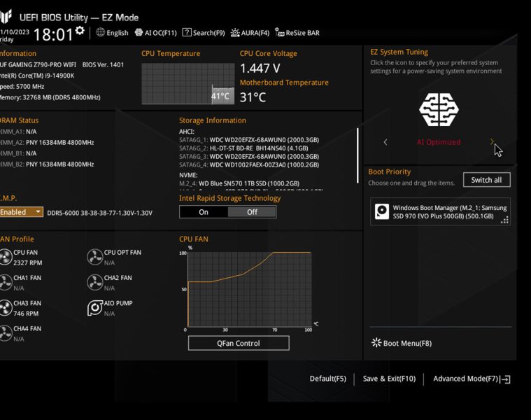Click the Core i9-14900K processor line

pyautogui.click(x=37, y=76)
